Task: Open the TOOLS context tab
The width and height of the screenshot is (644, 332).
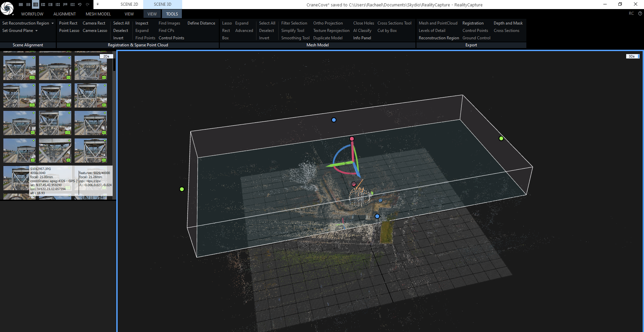Action: pos(172,14)
